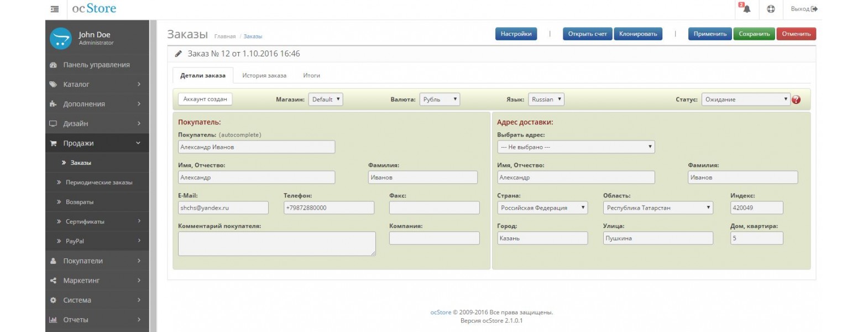This screenshot has width=868, height=332.
Task: Click the ocStore logo
Action: click(x=94, y=8)
